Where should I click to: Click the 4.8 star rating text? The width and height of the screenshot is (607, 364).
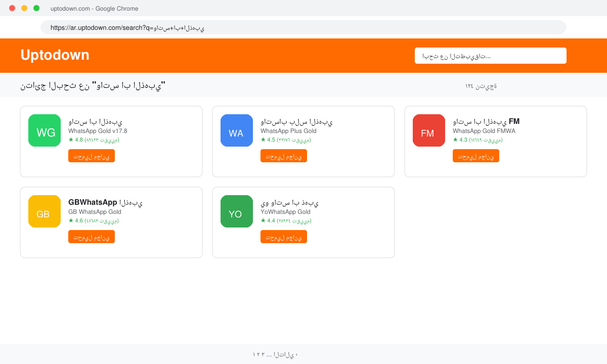tap(94, 140)
